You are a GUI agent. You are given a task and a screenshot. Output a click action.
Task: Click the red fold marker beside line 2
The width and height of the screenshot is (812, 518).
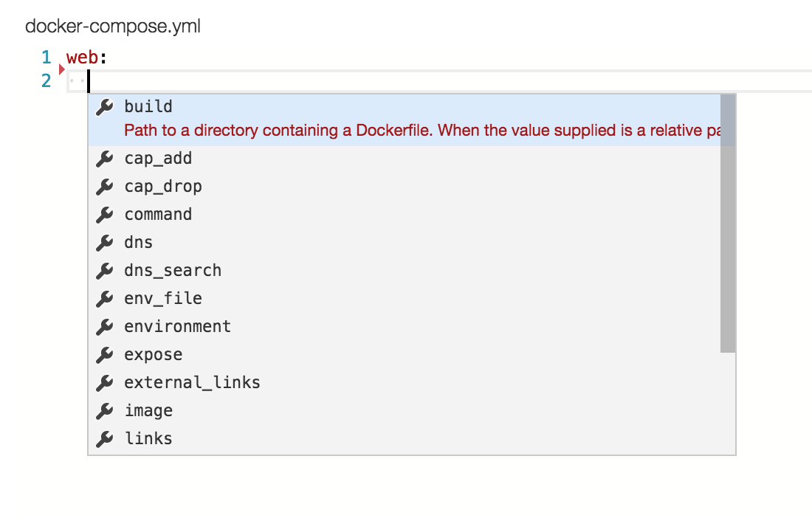coord(62,70)
